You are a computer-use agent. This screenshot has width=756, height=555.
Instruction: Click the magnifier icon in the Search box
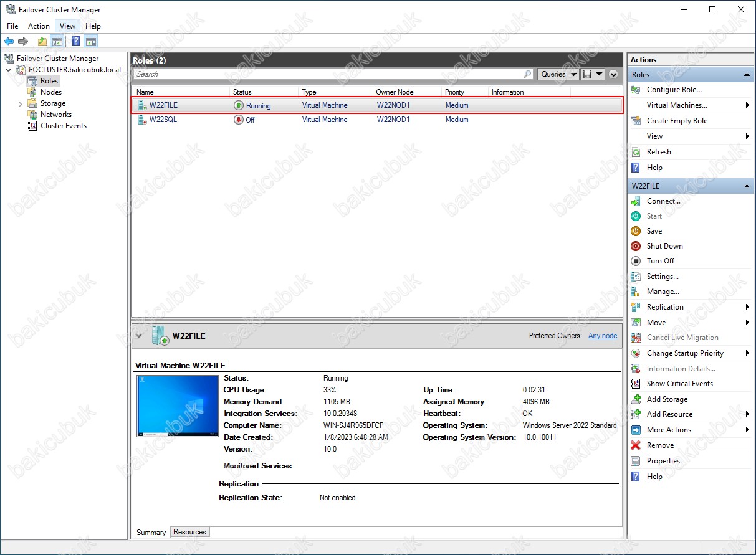click(527, 74)
